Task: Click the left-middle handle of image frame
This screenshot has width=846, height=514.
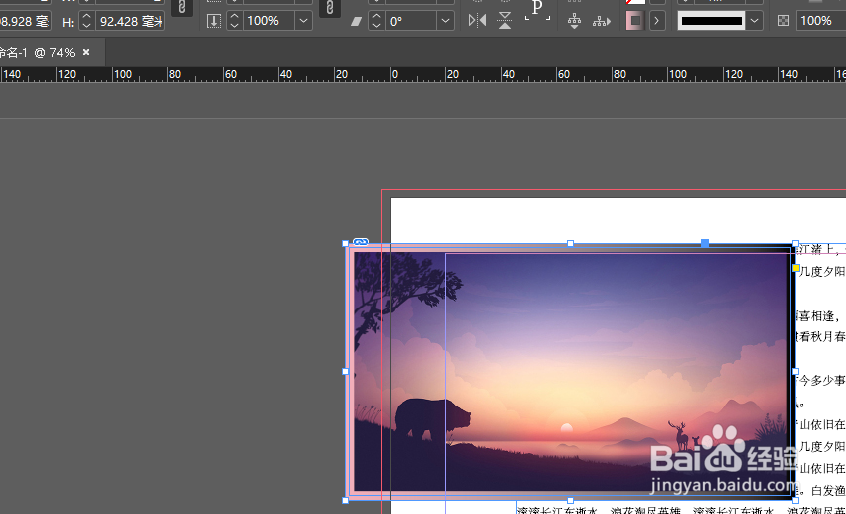Action: pyautogui.click(x=346, y=372)
